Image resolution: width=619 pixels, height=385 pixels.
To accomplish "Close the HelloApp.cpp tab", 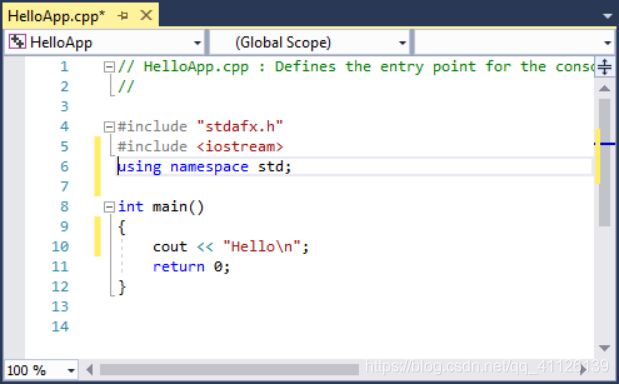I will [146, 16].
